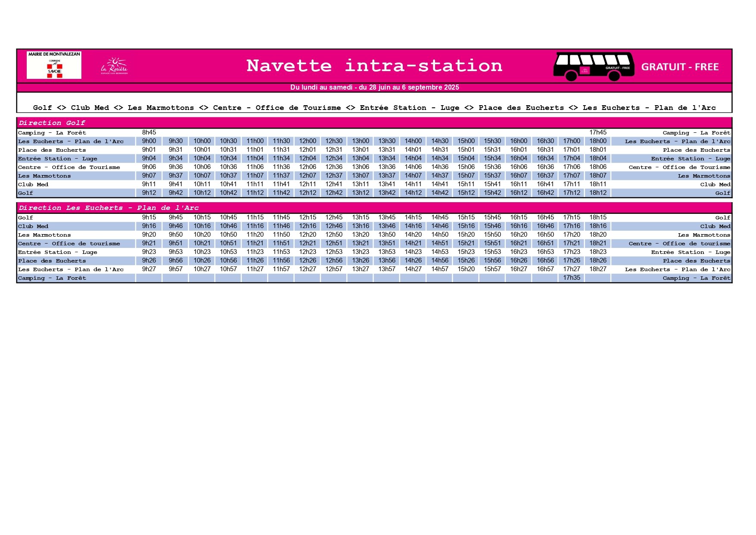Click the 17h35 Camping arrival time

pyautogui.click(x=572, y=278)
